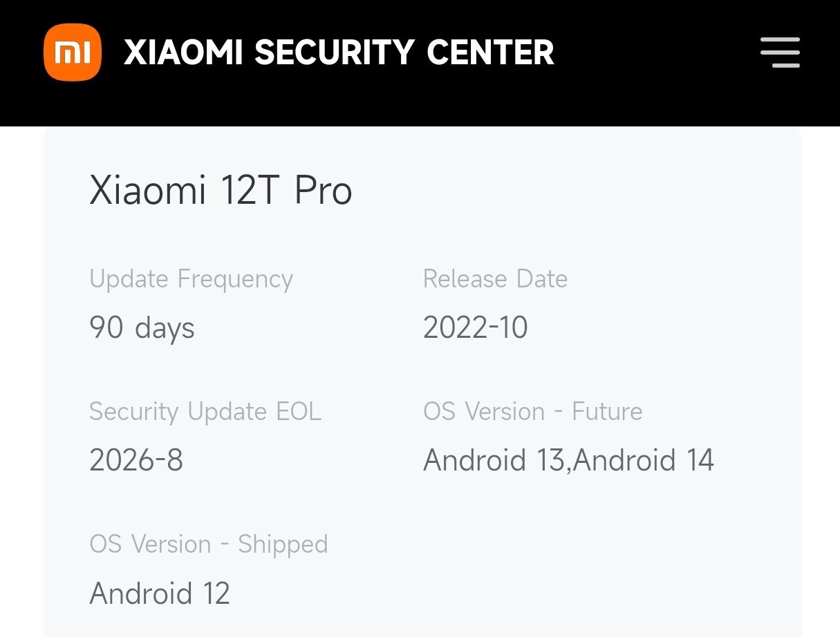Screen dimensions: 840x637
Task: Select Android 14 in future versions
Action: [x=644, y=460]
